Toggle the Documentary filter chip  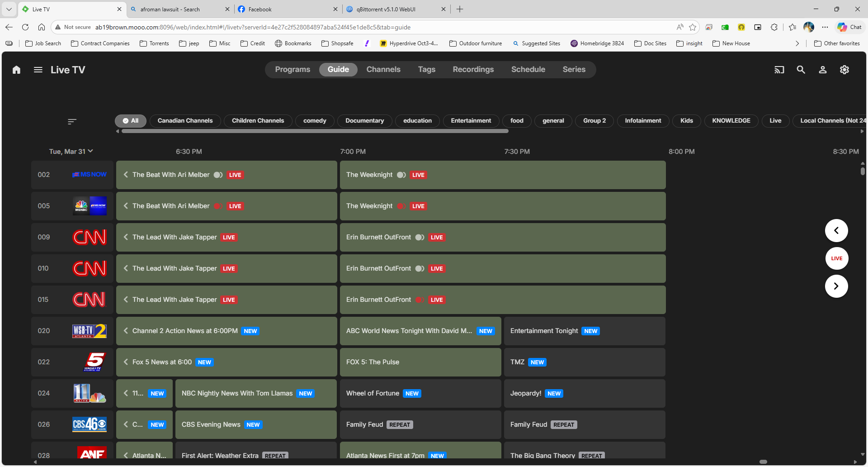point(364,121)
